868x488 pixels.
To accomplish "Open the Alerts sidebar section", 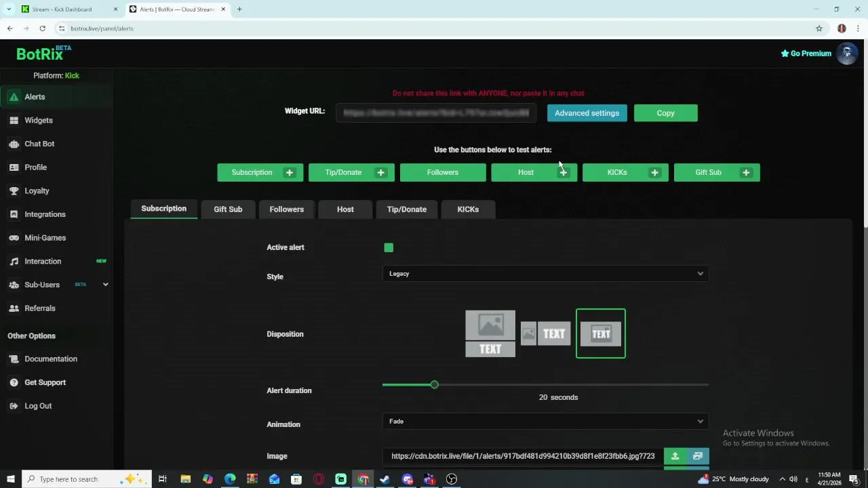I will coord(56,97).
